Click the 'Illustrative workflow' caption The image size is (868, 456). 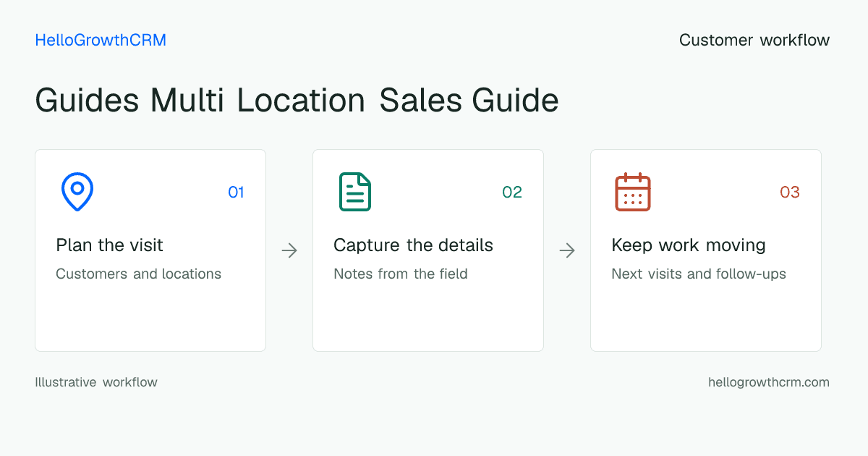[x=96, y=382]
